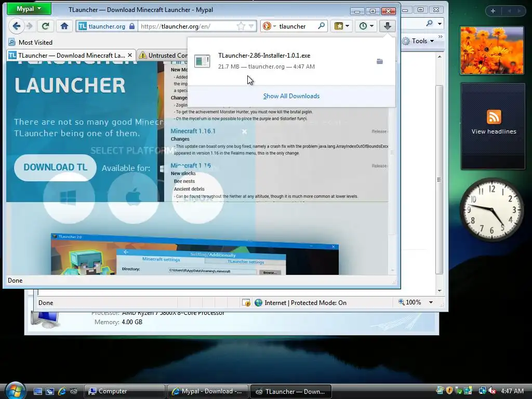The image size is (532, 399).
Task: Close the Select Platform overlay X
Action: [244, 131]
